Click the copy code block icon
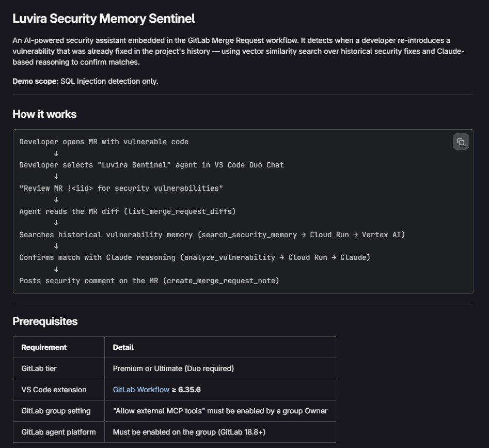489x448 pixels. [461, 142]
